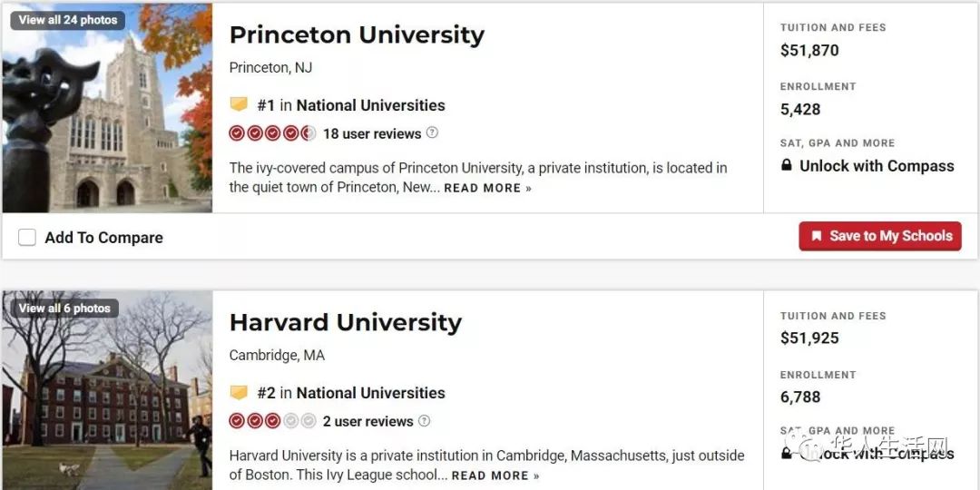Click Harvard's three-star rating icons
The height and width of the screenshot is (490, 980).
point(272,421)
